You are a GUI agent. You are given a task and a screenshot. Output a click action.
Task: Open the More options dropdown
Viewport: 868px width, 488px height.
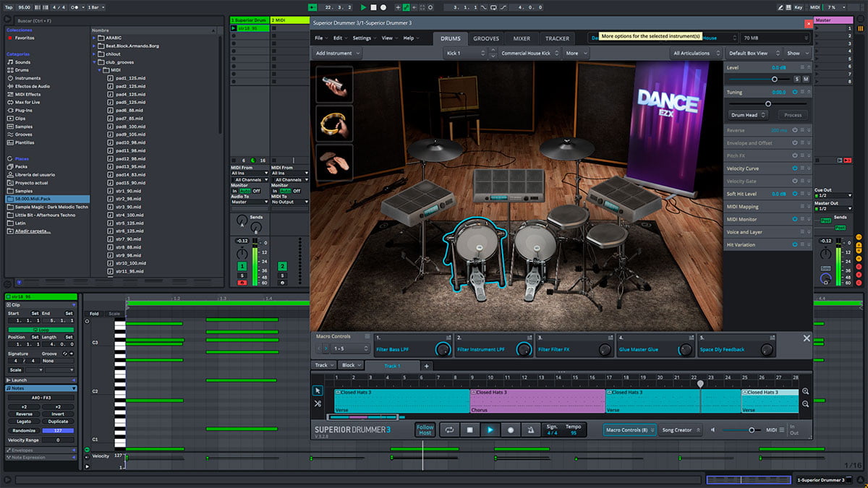pos(575,53)
